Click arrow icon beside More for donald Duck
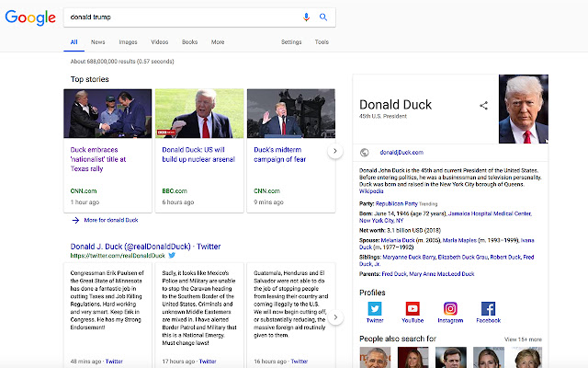 click(75, 220)
